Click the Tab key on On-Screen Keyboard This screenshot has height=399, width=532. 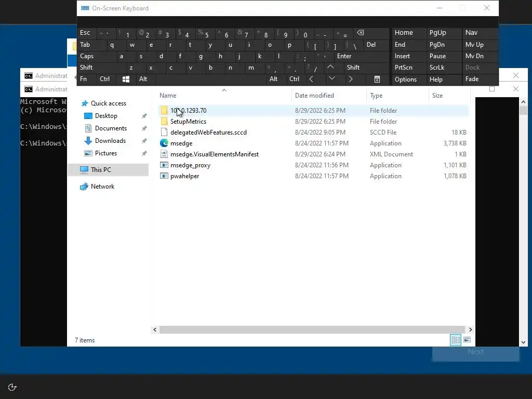coord(92,45)
